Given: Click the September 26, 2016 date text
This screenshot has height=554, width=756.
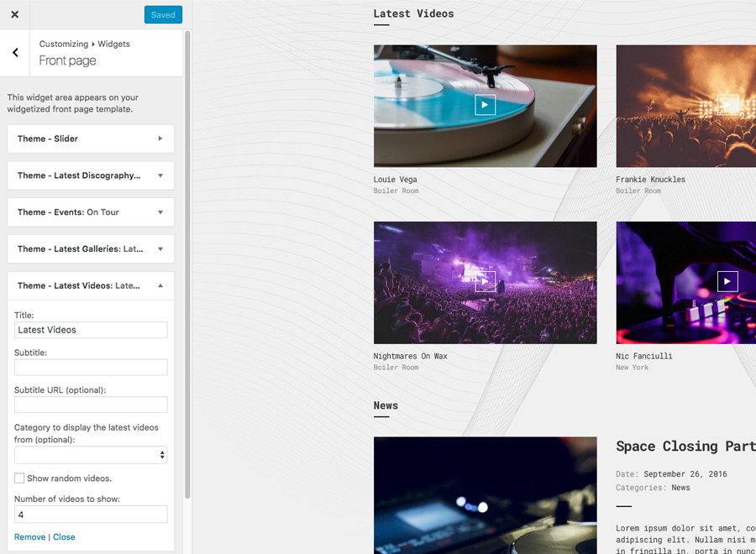Looking at the screenshot, I should click(x=685, y=474).
